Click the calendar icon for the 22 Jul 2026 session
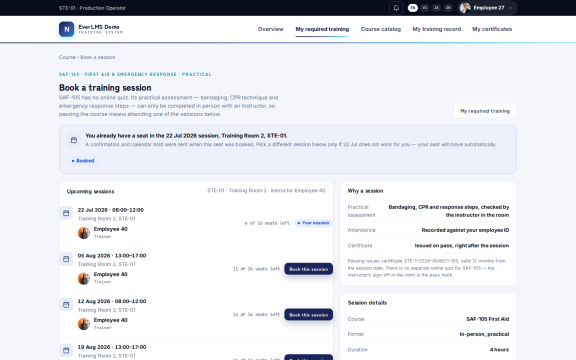 [x=66, y=213]
